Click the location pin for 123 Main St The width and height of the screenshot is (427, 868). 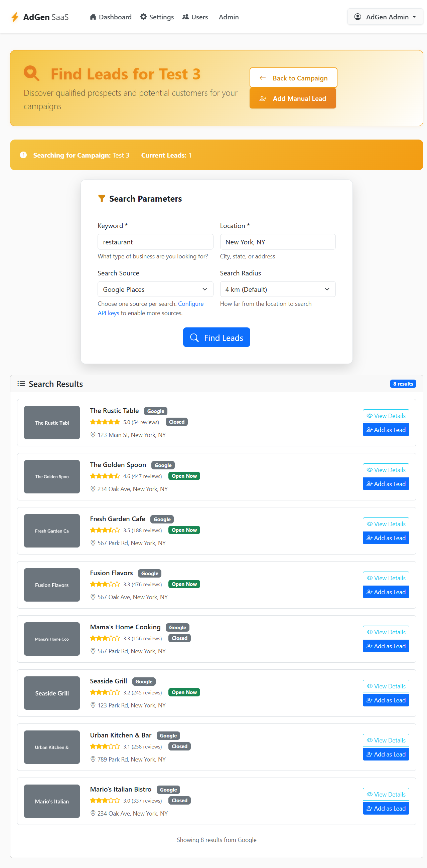click(93, 435)
